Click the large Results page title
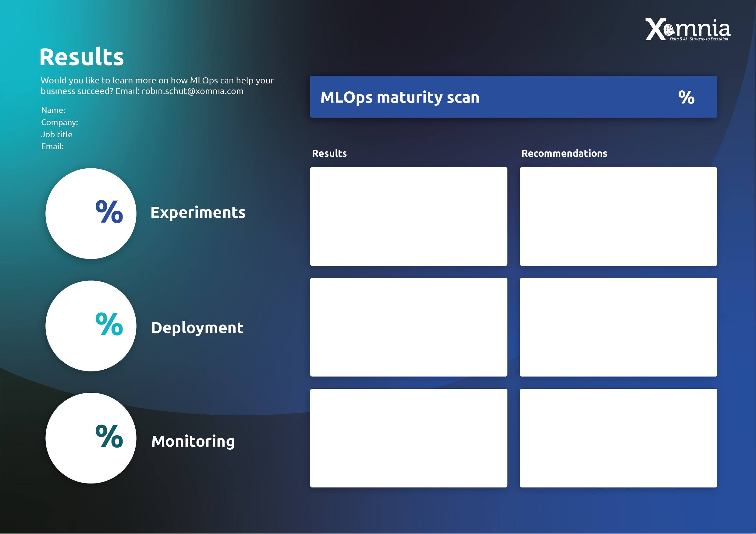 tap(81, 57)
